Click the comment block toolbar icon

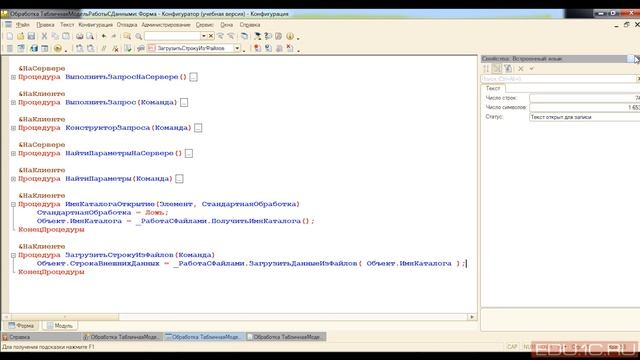click(104, 49)
